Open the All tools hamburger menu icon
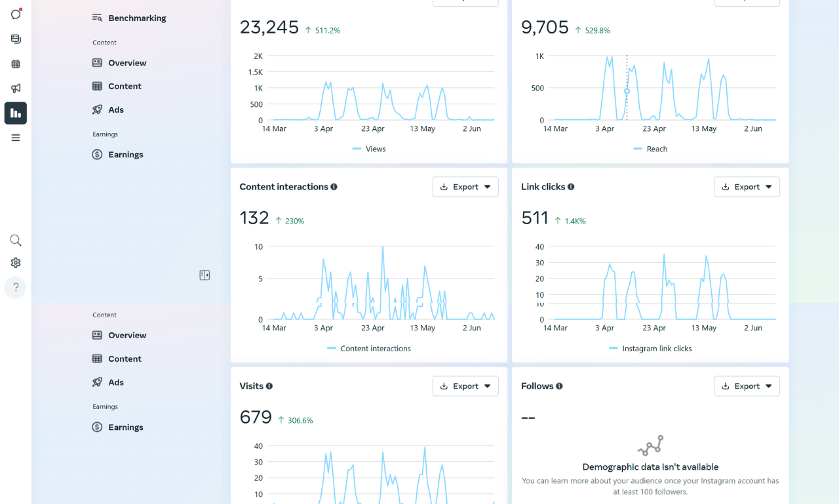 point(16,138)
